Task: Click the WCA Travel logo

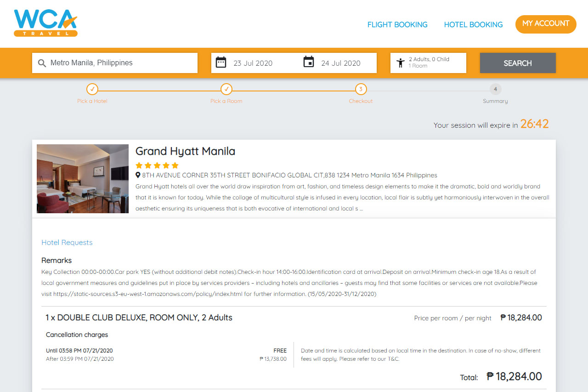Action: coord(45,23)
